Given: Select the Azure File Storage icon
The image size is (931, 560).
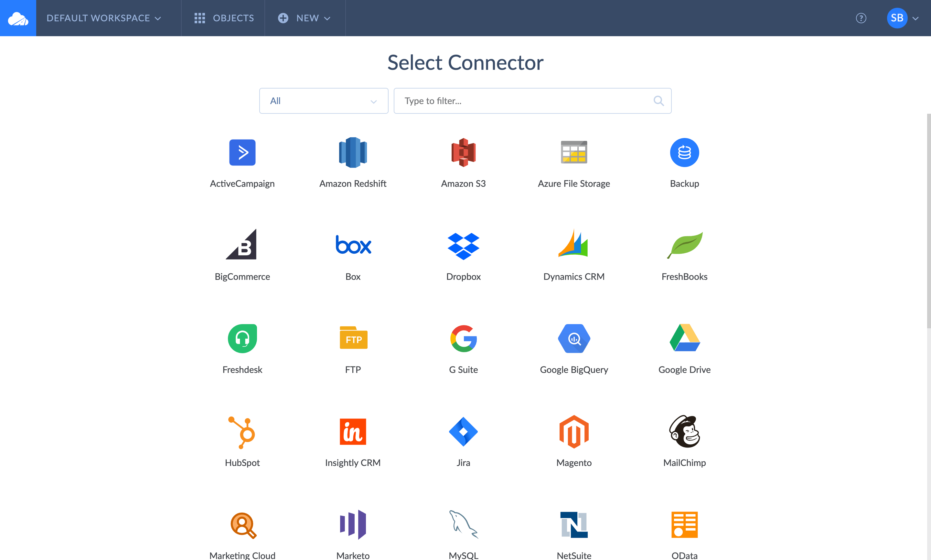Looking at the screenshot, I should [x=574, y=153].
